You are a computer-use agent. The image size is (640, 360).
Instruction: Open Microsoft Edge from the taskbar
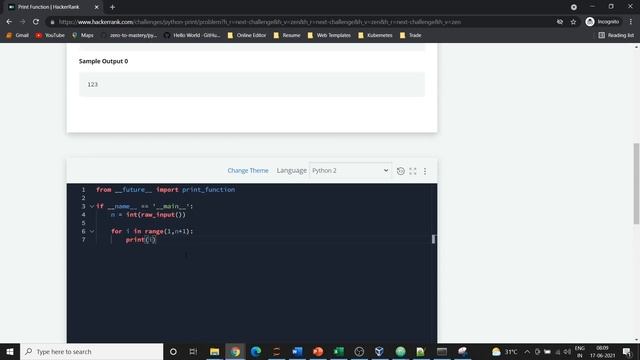(256, 351)
